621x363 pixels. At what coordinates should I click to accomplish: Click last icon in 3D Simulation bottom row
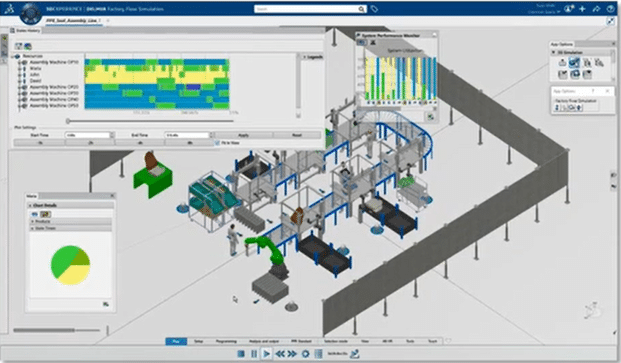point(587,74)
